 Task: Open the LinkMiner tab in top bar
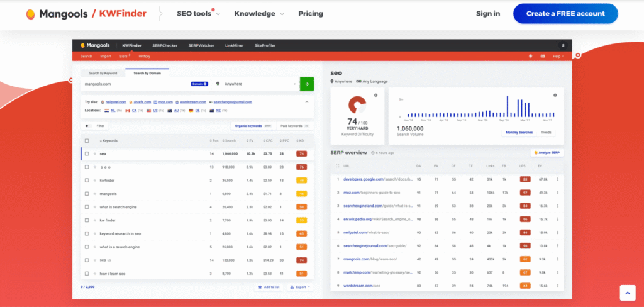coord(234,45)
